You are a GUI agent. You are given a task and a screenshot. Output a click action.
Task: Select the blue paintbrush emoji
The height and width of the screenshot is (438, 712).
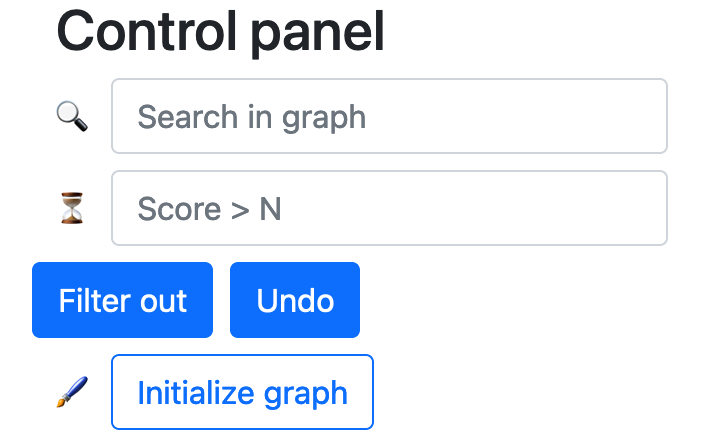[72, 392]
